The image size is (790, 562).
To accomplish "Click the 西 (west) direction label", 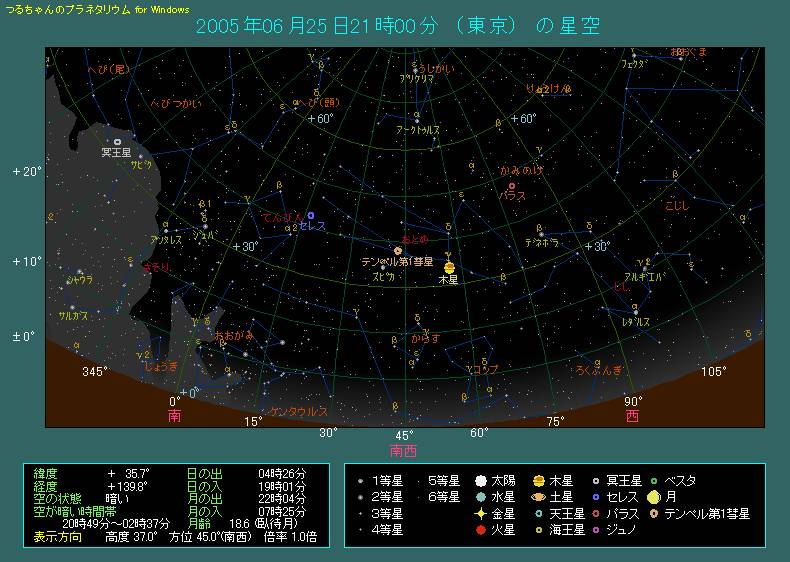I will point(632,415).
